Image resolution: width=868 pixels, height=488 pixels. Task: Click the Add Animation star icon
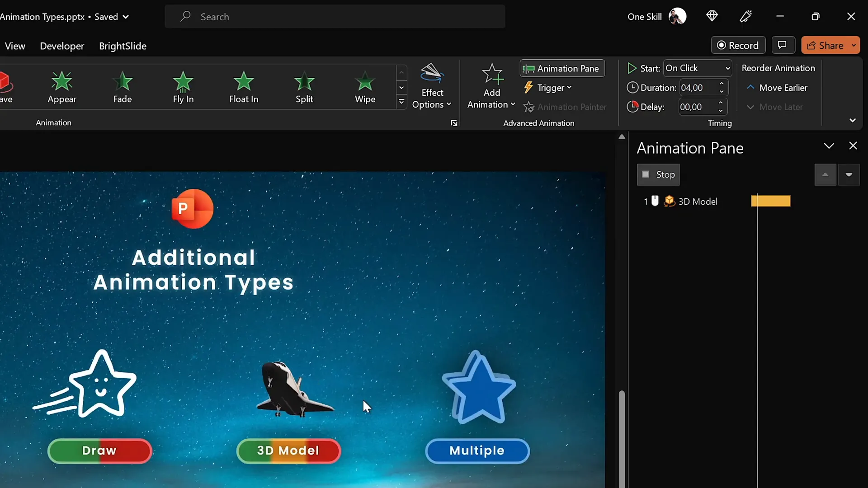click(492, 75)
